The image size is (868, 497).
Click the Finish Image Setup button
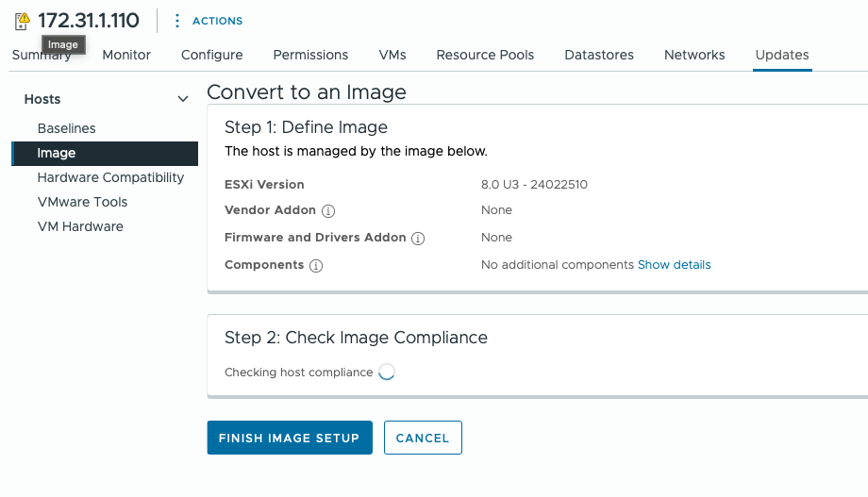(x=290, y=438)
